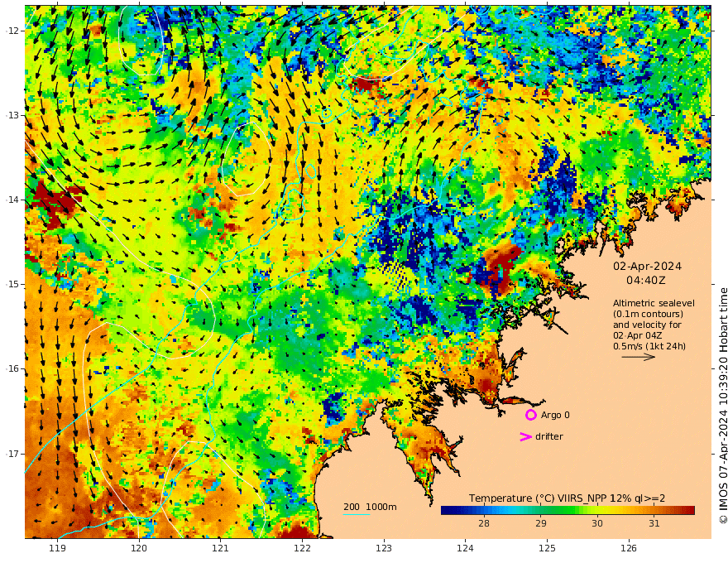The image size is (728, 563).
Task: Click longitude label 121 on axis
Action: point(221,548)
